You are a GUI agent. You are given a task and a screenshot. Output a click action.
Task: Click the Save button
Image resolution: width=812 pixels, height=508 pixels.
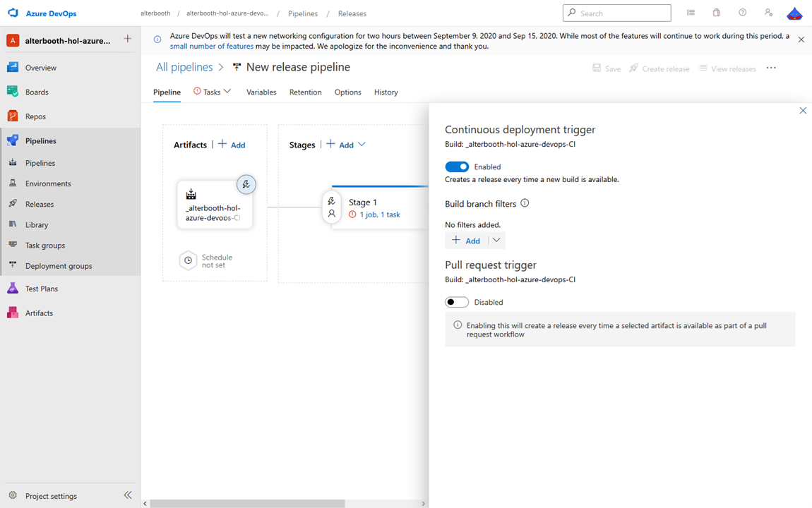607,69
